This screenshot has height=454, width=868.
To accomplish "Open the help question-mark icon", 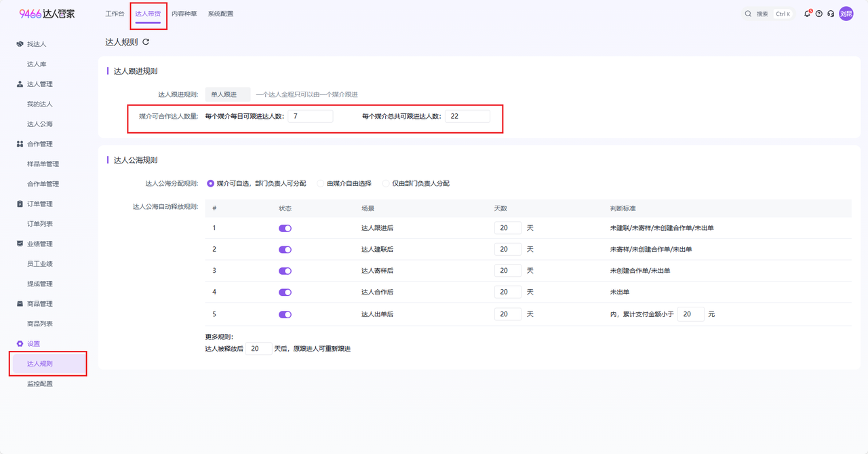I will pyautogui.click(x=819, y=14).
